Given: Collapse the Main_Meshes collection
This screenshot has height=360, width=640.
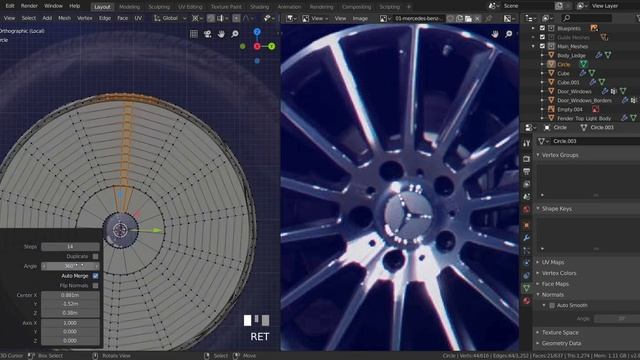Looking at the screenshot, I should pyautogui.click(x=533, y=46).
